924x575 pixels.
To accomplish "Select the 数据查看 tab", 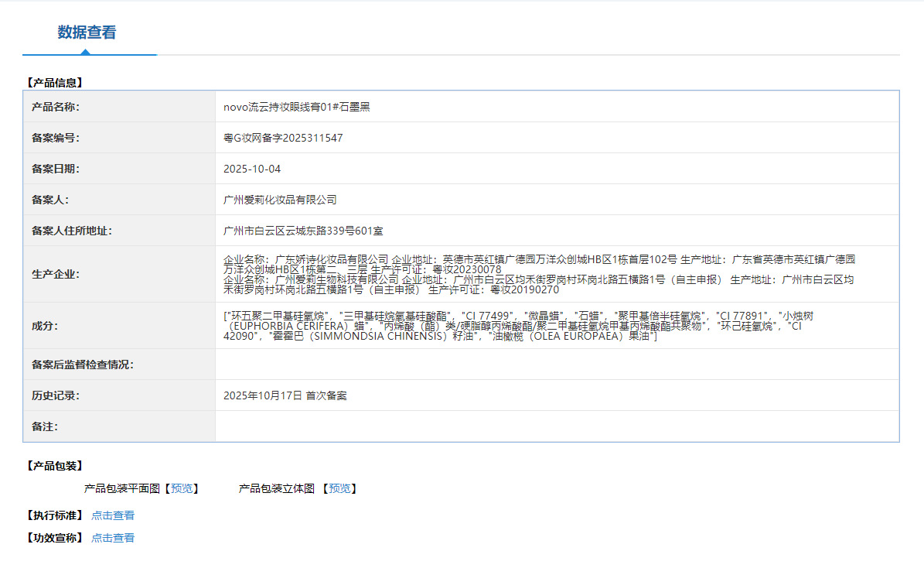I will pyautogui.click(x=87, y=33).
